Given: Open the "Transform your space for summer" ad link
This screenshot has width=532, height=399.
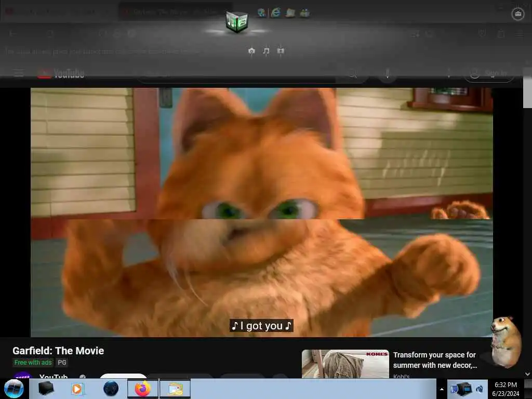Looking at the screenshot, I should 435,360.
